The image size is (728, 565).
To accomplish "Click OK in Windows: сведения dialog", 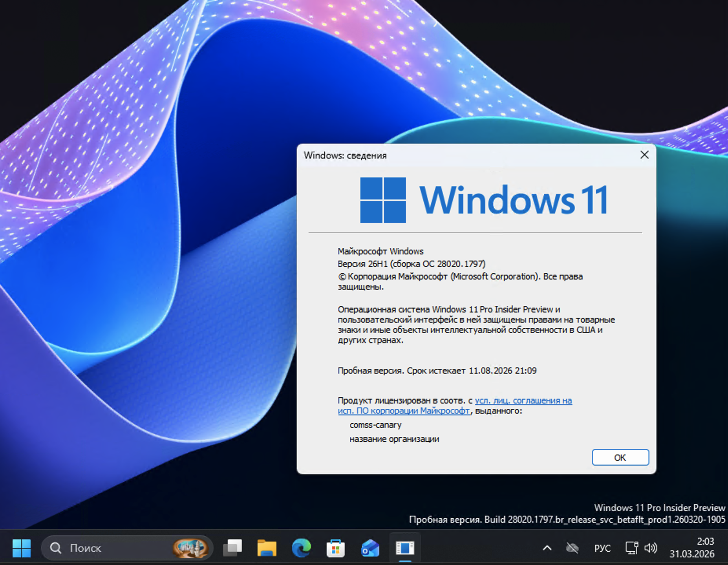I will click(620, 457).
